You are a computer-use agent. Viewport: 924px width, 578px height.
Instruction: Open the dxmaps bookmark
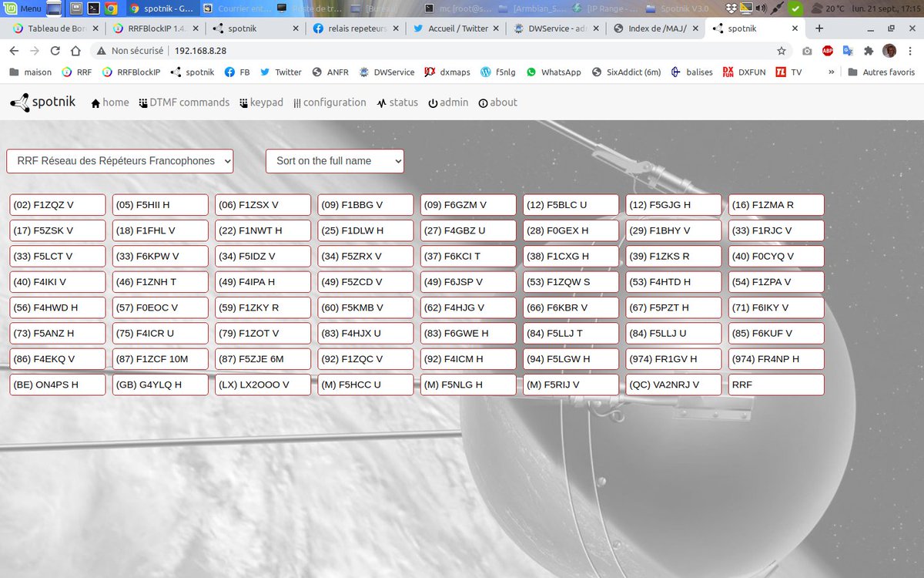[x=448, y=72]
